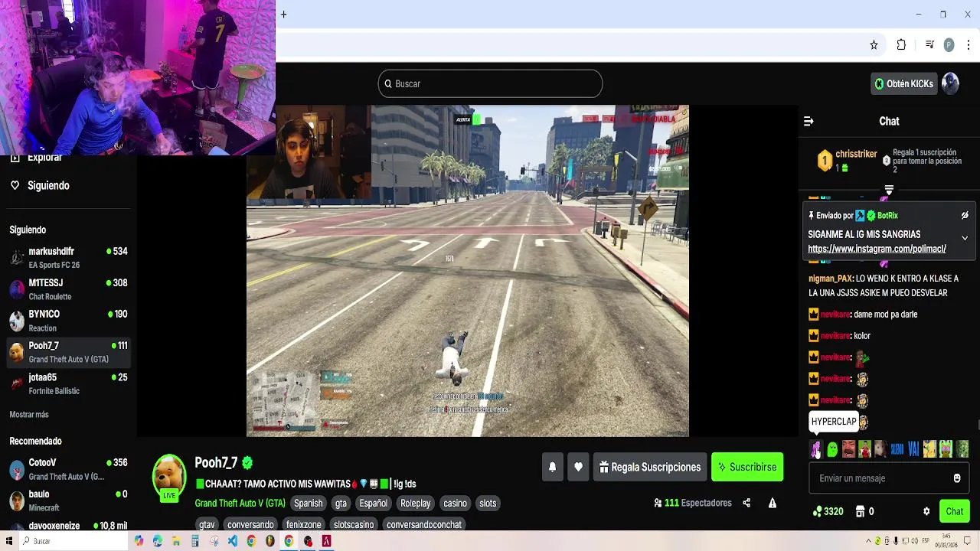Share the stream via share icon
Viewport: 980px width, 551px height.
tap(746, 503)
